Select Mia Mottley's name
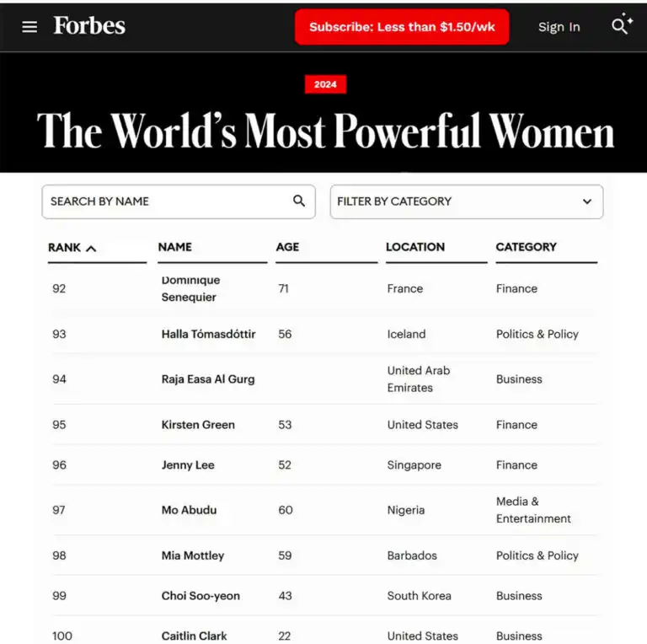The image size is (647, 644). point(193,555)
